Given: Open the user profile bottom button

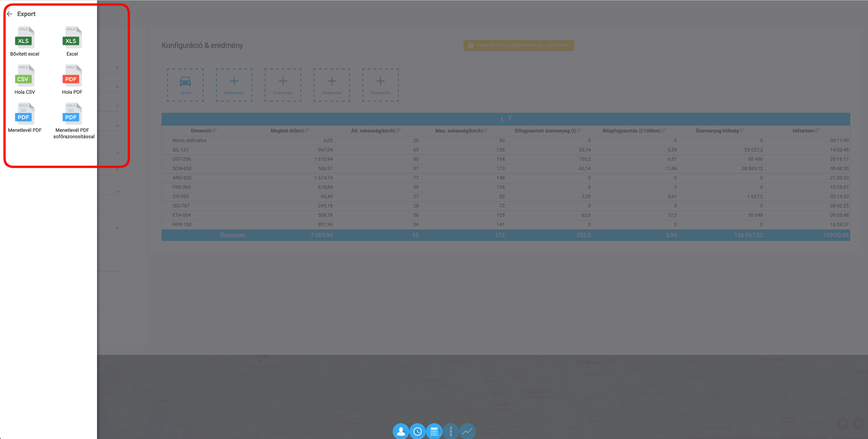Looking at the screenshot, I should (401, 431).
